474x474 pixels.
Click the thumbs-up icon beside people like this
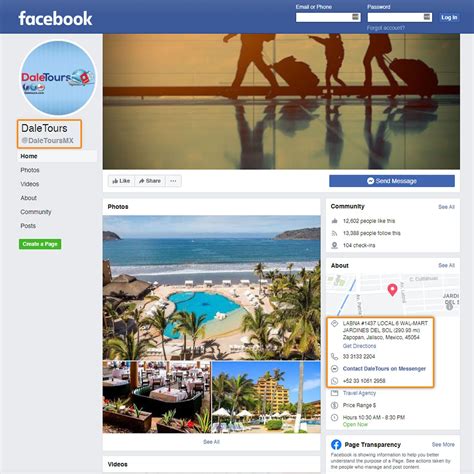click(x=334, y=221)
